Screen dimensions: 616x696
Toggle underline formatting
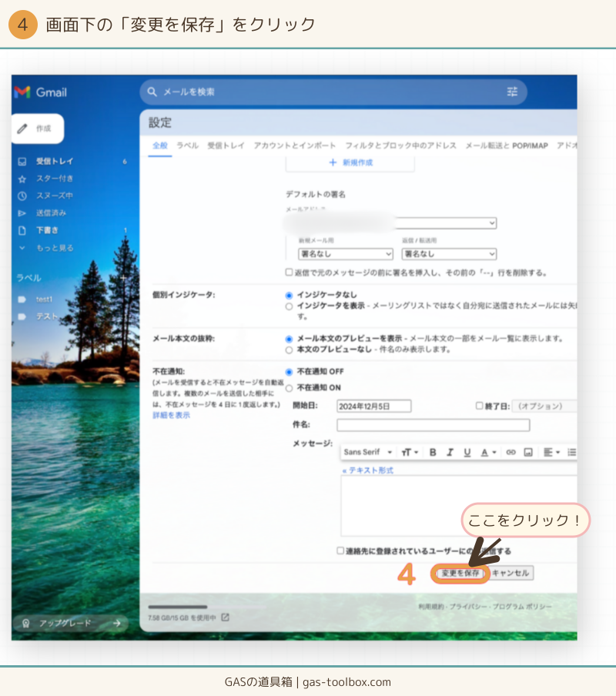[467, 452]
